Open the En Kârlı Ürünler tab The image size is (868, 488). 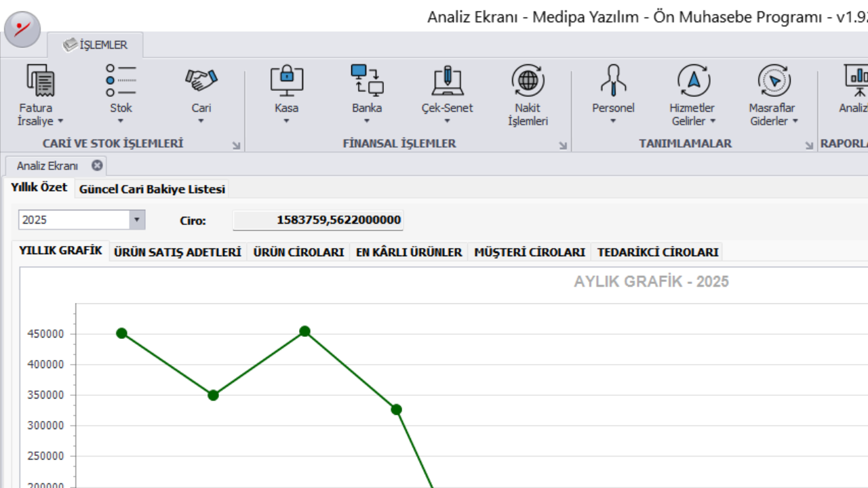click(409, 252)
